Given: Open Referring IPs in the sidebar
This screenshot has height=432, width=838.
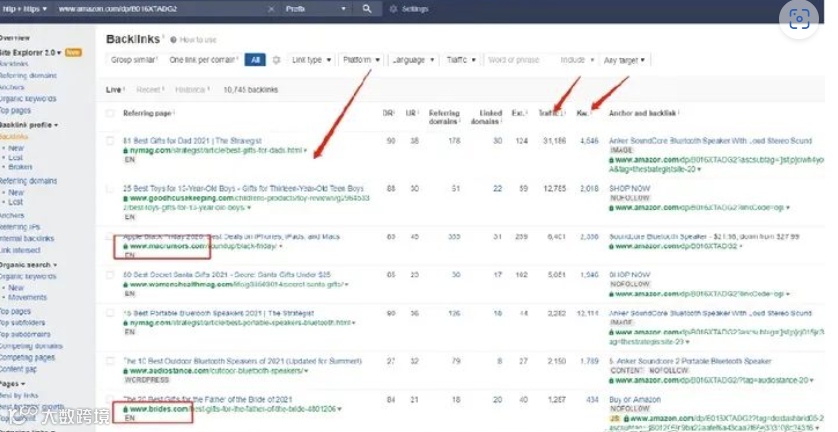Looking at the screenshot, I should tap(20, 227).
